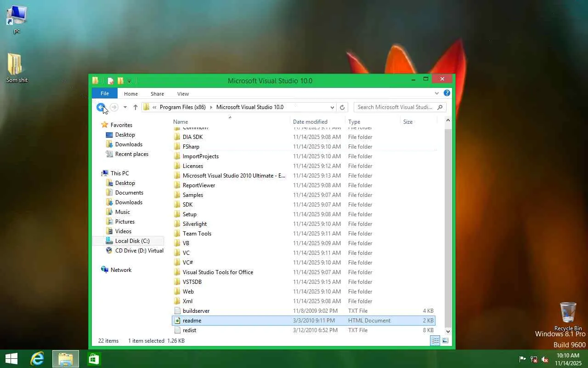Click the New folder icon in quick access toolbar

pos(120,80)
